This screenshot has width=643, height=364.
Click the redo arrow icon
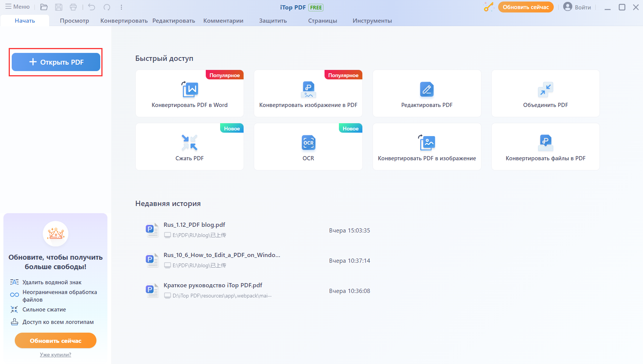[107, 7]
